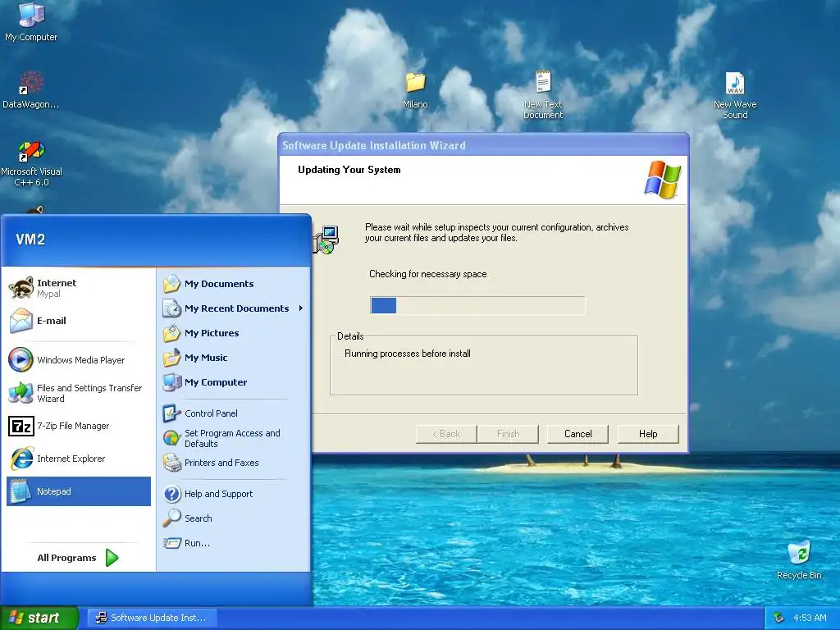Launch Mypal Internet browser from Start menu

(79, 288)
